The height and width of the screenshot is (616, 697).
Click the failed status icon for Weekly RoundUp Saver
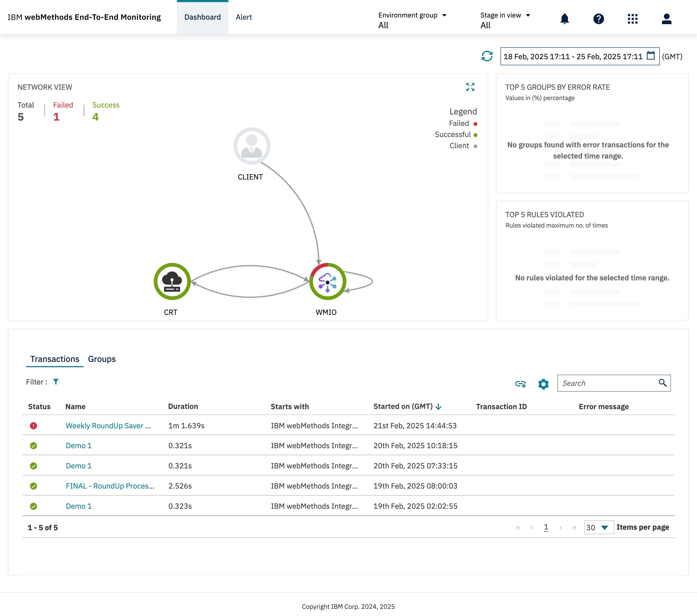coord(33,425)
